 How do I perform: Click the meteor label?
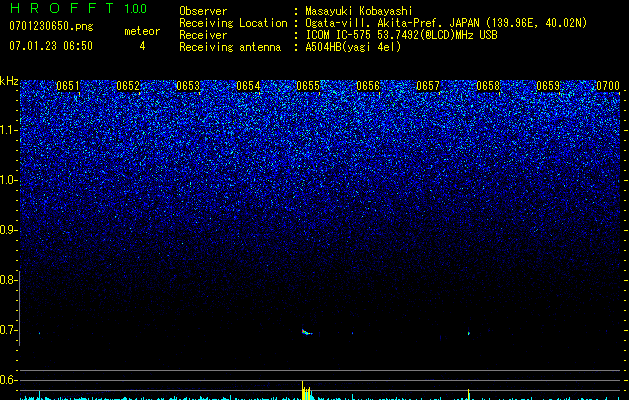coord(142,31)
